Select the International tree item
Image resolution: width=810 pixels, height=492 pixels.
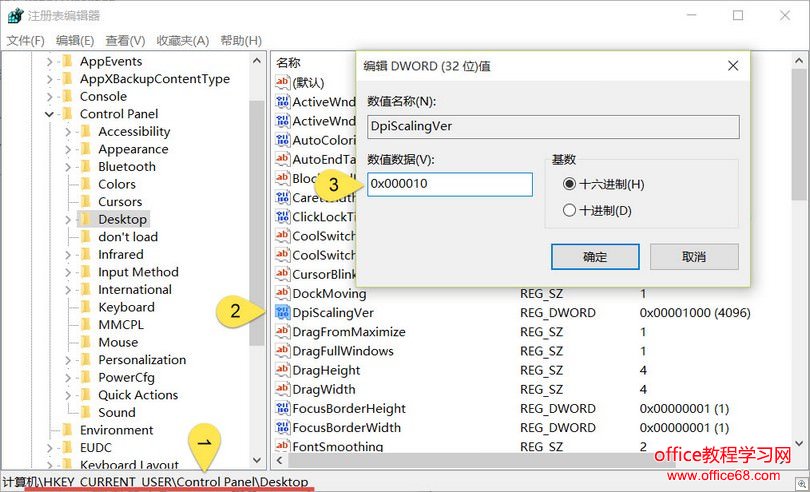pos(135,290)
